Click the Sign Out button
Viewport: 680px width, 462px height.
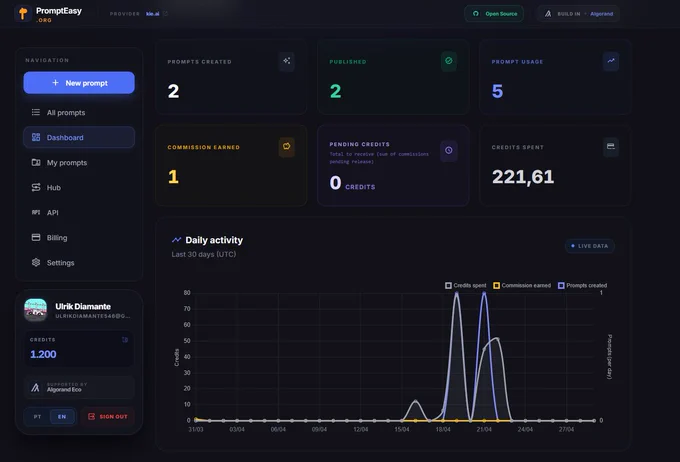click(x=108, y=416)
